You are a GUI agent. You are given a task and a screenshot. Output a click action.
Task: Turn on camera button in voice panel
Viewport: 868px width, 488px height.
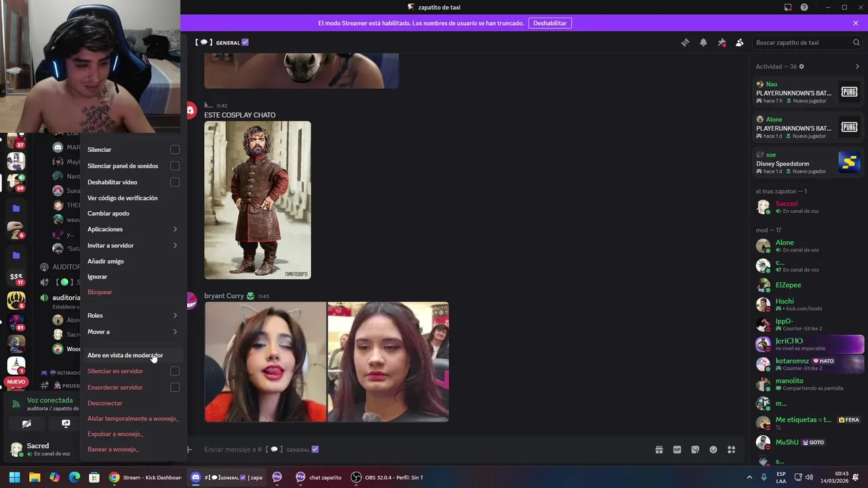coord(26,424)
